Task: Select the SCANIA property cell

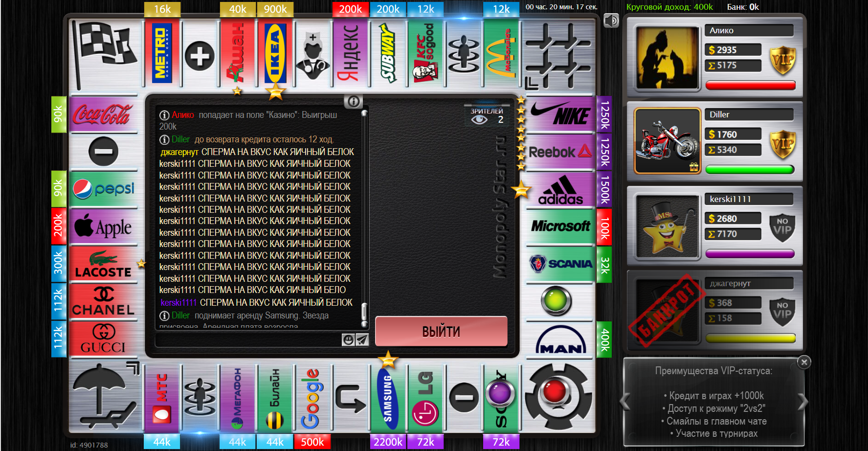Action: 560,264
